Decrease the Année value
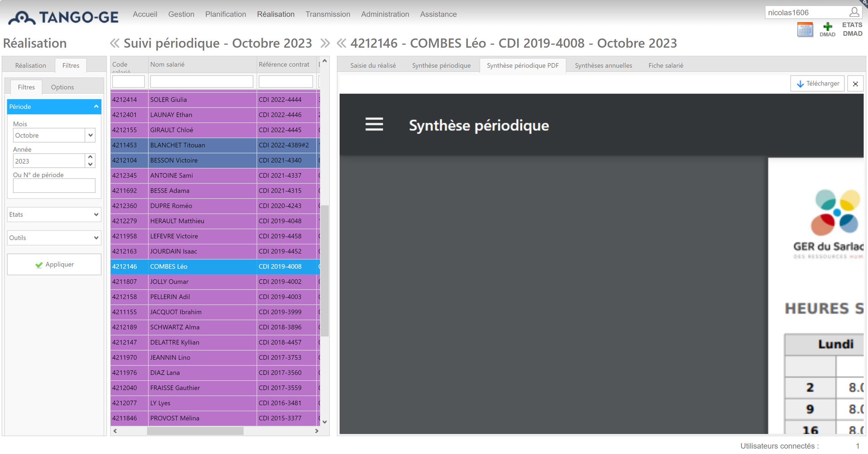 (90, 164)
